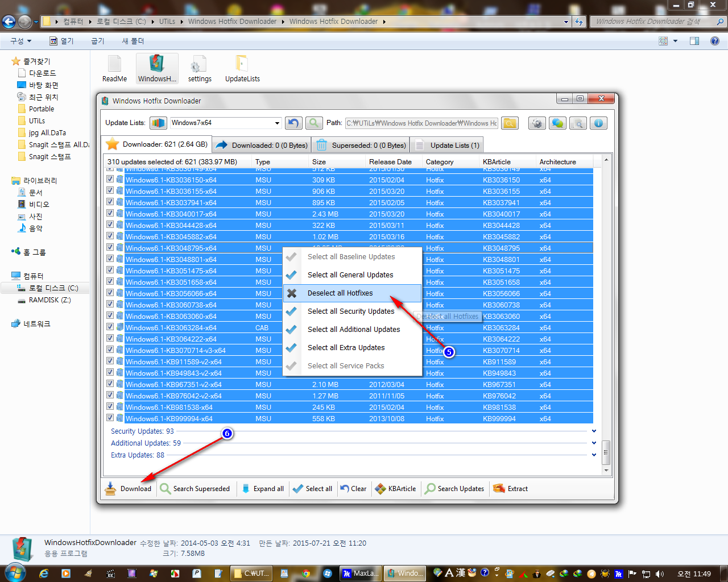
Task: Open the settings gear icon in Hotfix Downloader
Action: (x=537, y=123)
